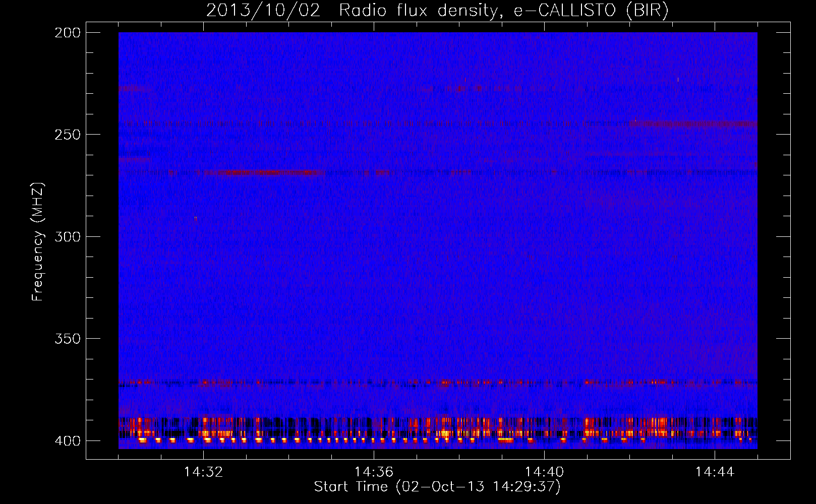
Task: Click the bright red emission streak near 270 MHz
Action: (265, 173)
